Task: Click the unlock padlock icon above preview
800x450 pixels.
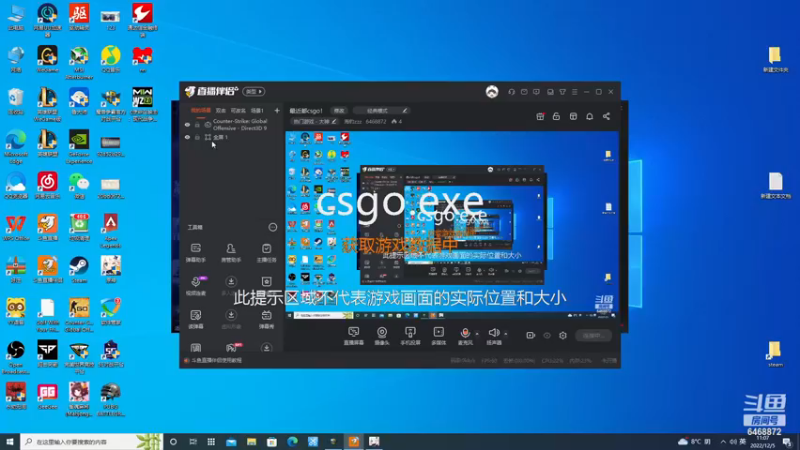Action: click(x=556, y=116)
